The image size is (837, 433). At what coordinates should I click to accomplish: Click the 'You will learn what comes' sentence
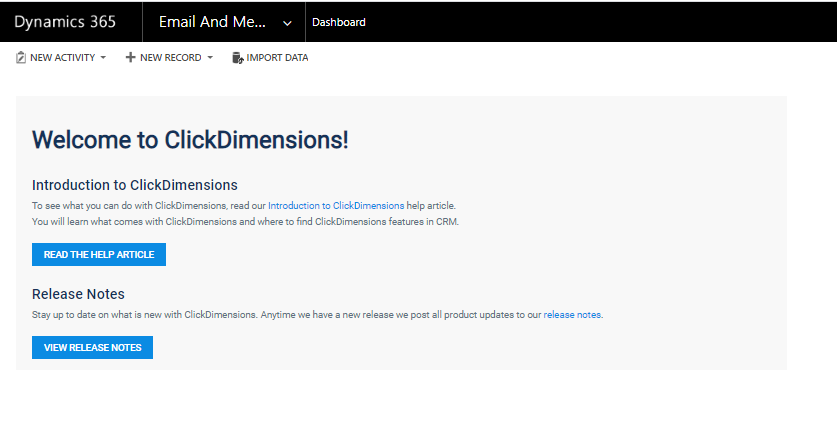tap(246, 222)
